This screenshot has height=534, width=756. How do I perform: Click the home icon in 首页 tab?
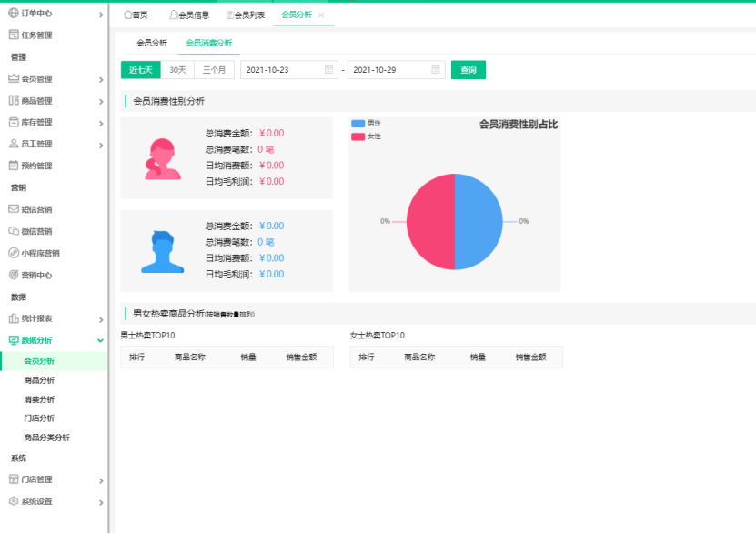tap(127, 15)
